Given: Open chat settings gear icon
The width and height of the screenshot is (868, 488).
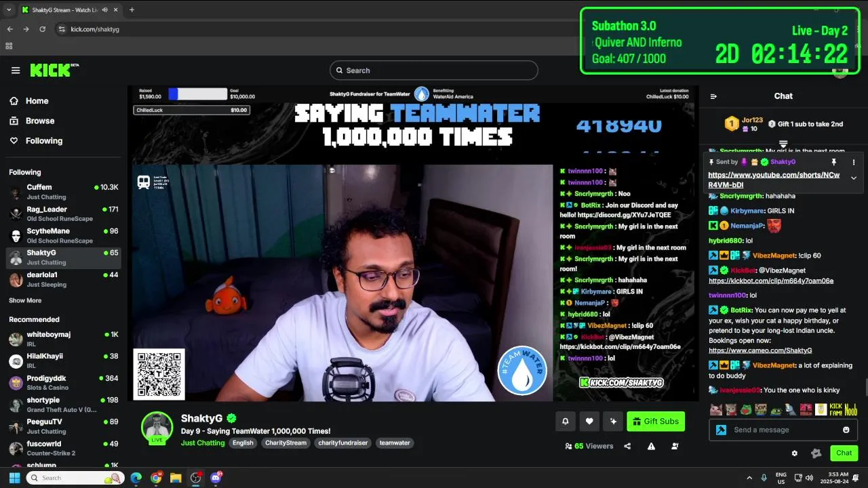Looking at the screenshot, I should 795,453.
